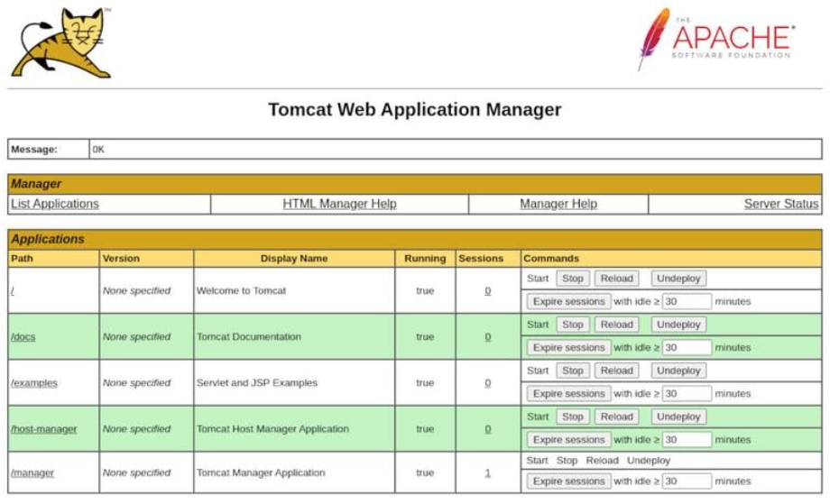This screenshot has height=504, width=830.
Task: Stop the Welcome to Tomcat application
Action: tap(572, 279)
